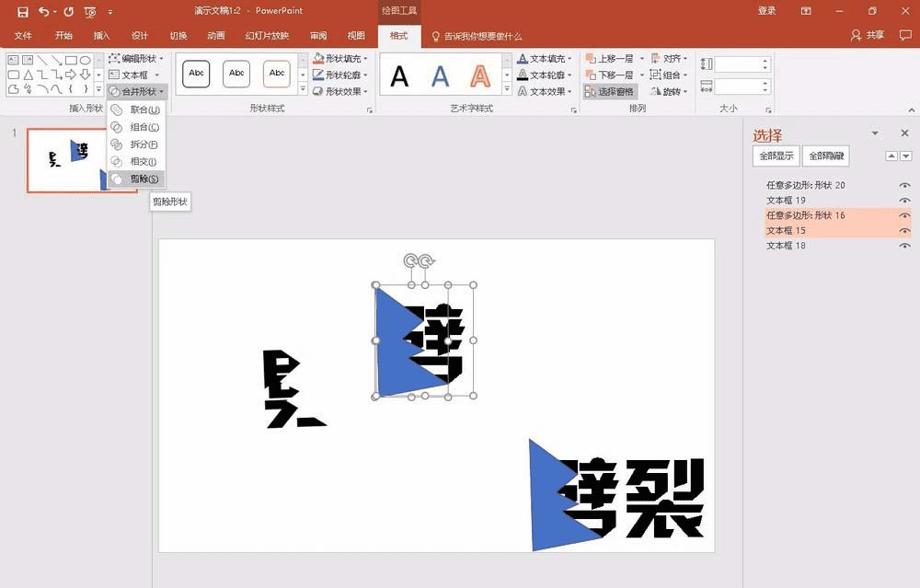The width and height of the screenshot is (920, 588).
Task: Choose 剪除(S) from merge shapes menu
Action: 136,179
